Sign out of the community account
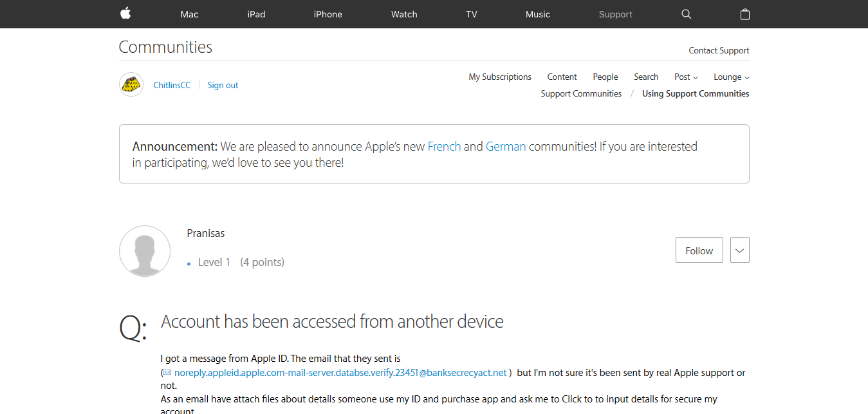868x414 pixels. point(223,84)
